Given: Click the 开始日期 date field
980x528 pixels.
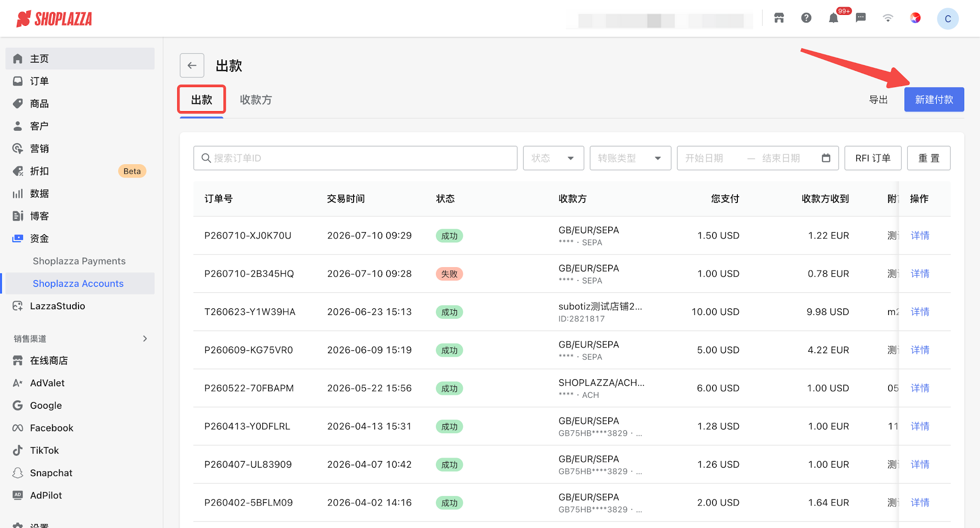Looking at the screenshot, I should [x=704, y=158].
